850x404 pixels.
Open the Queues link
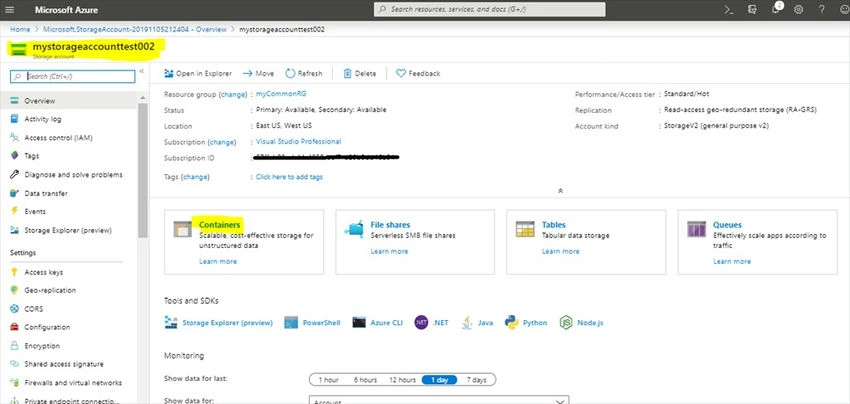tap(727, 225)
